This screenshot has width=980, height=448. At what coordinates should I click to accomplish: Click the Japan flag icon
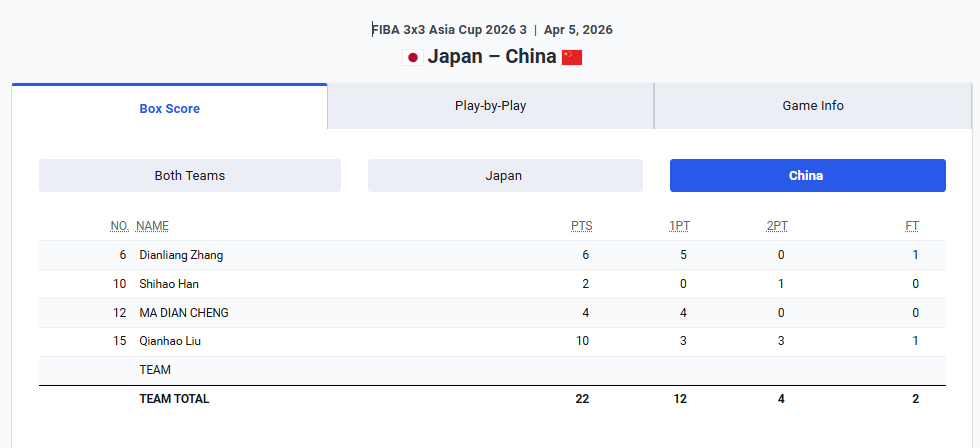click(x=412, y=57)
